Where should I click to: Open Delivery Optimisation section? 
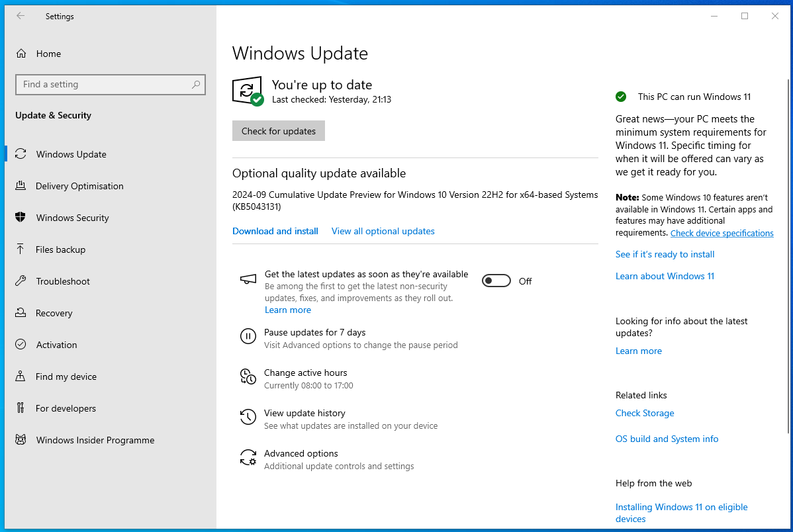(111, 186)
